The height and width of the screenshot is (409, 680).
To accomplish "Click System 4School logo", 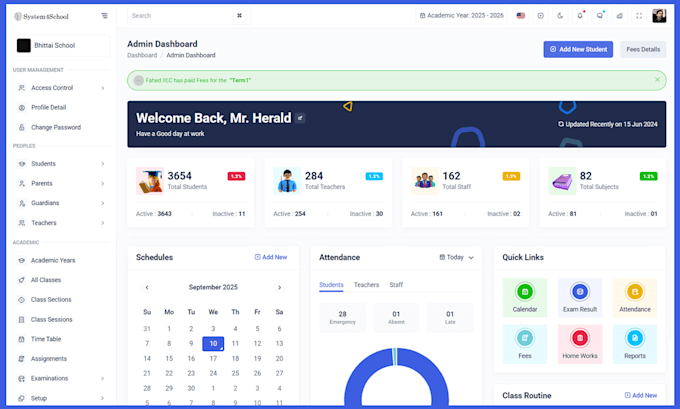I will pyautogui.click(x=41, y=16).
